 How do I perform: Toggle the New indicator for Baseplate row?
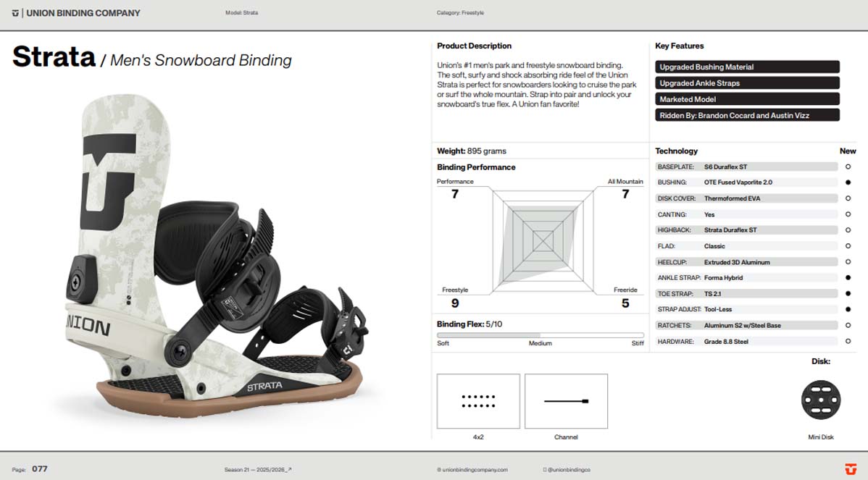click(848, 167)
